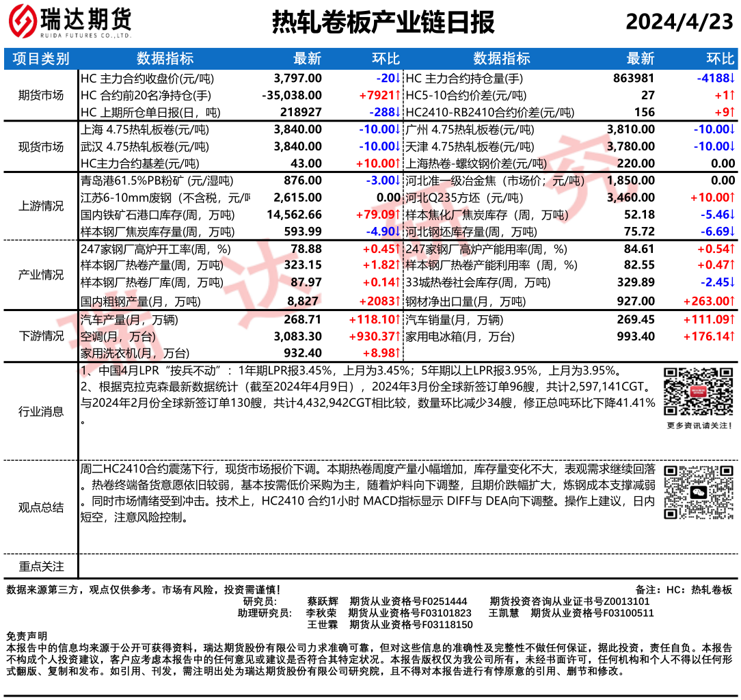Select the indicator "HC 合约前20名净持仓(手)"
Screen dimensions: 741x700
pyautogui.click(x=146, y=96)
